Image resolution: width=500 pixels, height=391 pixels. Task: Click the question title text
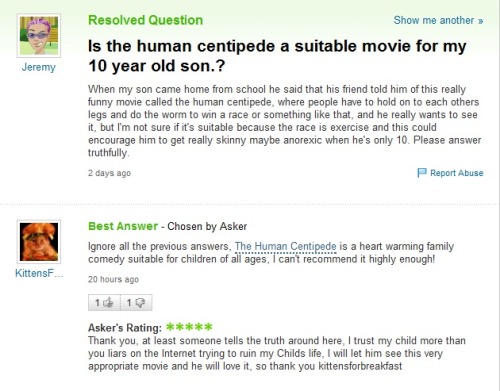[x=277, y=56]
